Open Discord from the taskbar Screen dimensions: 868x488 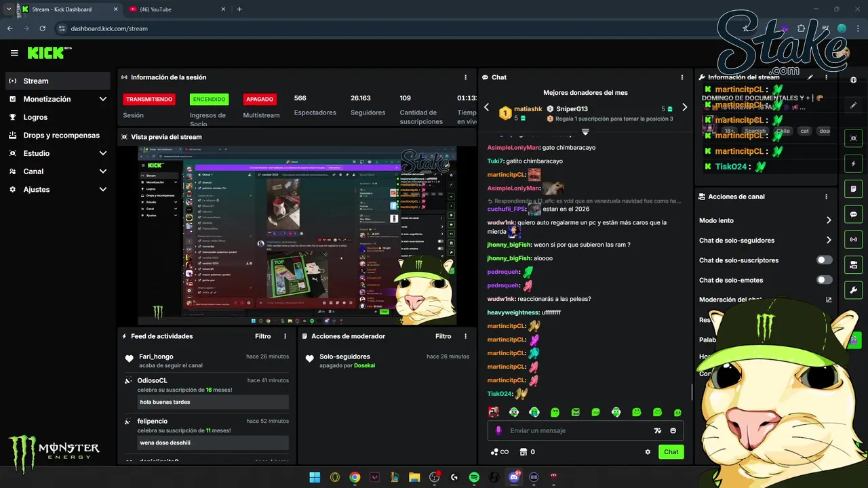coord(513,477)
